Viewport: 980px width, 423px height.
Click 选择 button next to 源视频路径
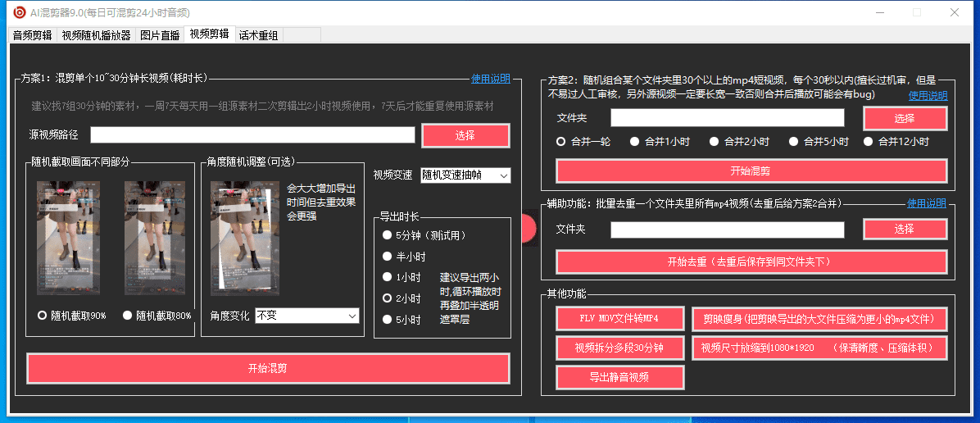pyautogui.click(x=465, y=135)
